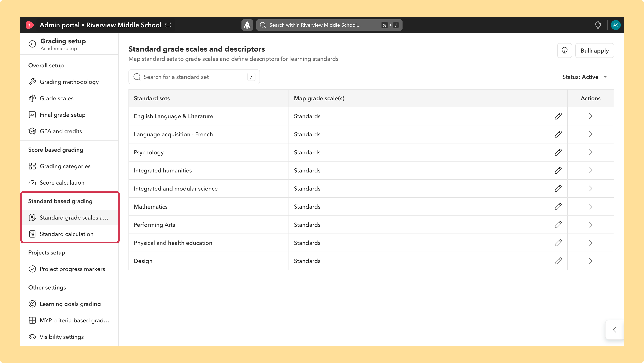Edit grade scale for Physical and health education
The height and width of the screenshot is (363, 644).
click(x=558, y=243)
